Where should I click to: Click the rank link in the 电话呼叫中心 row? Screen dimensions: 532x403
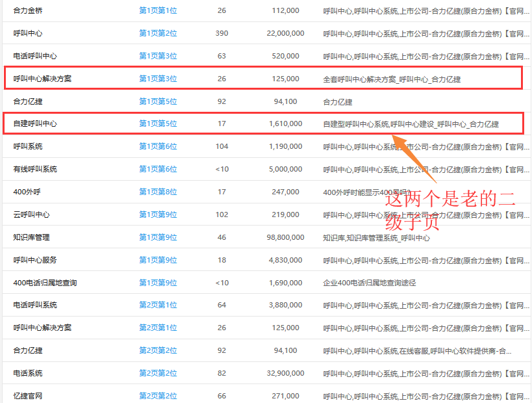click(x=158, y=56)
